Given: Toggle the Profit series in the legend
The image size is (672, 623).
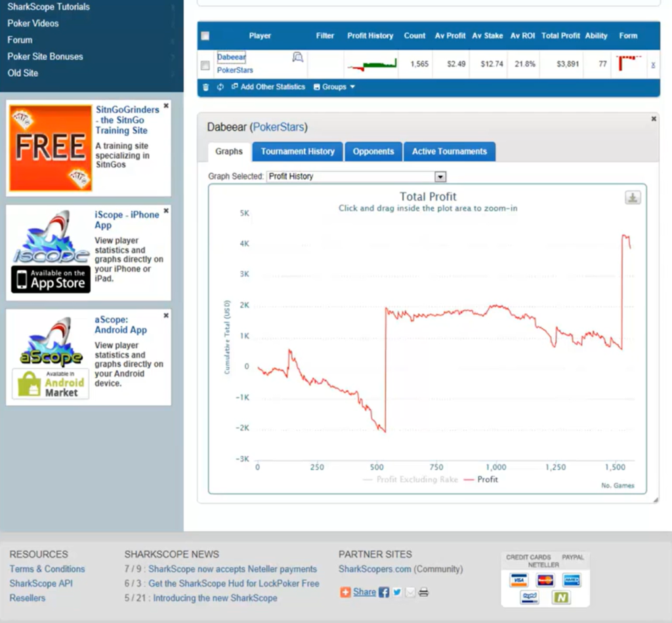Looking at the screenshot, I should (x=481, y=479).
